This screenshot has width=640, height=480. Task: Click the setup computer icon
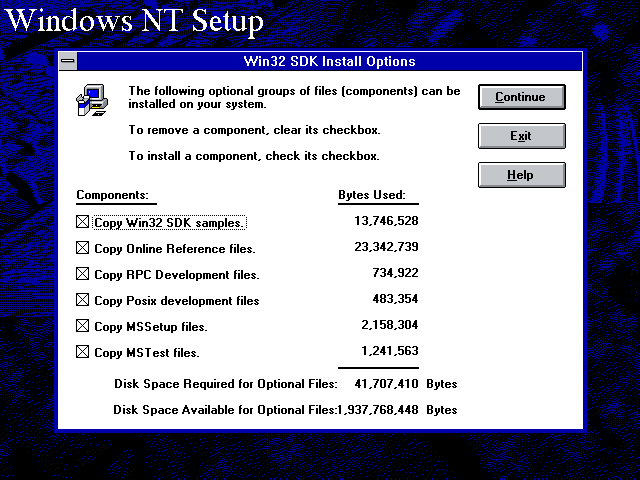(92, 100)
